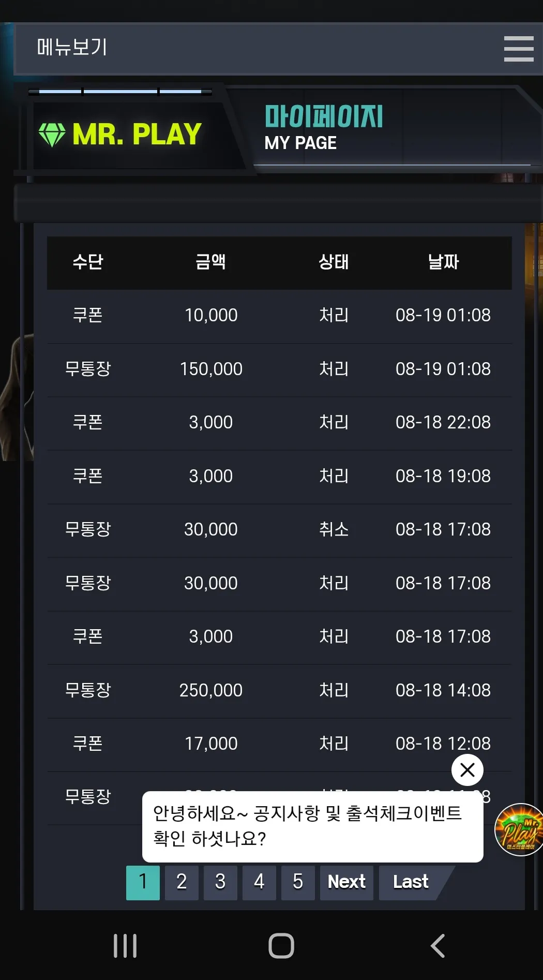Jump to the Last page
The image size is (543, 980).
[x=411, y=883]
